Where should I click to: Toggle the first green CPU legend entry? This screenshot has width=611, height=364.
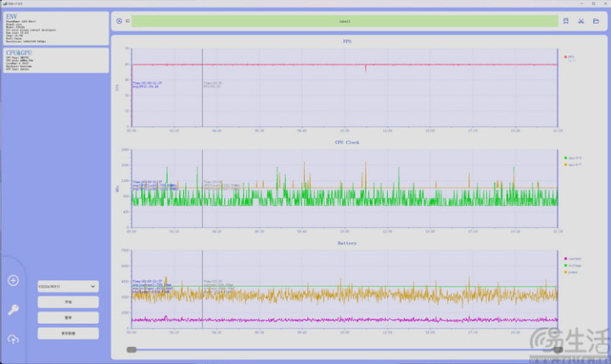click(x=573, y=158)
